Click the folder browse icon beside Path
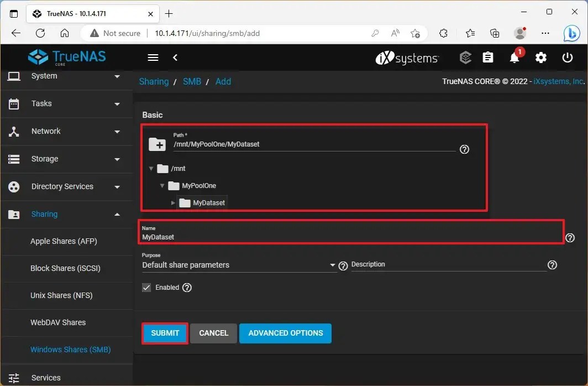 click(158, 144)
